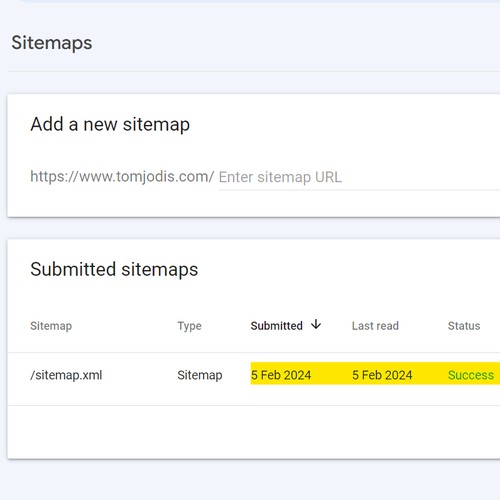This screenshot has width=500, height=500.
Task: Focus the Enter sitemap URL field
Action: click(x=359, y=177)
